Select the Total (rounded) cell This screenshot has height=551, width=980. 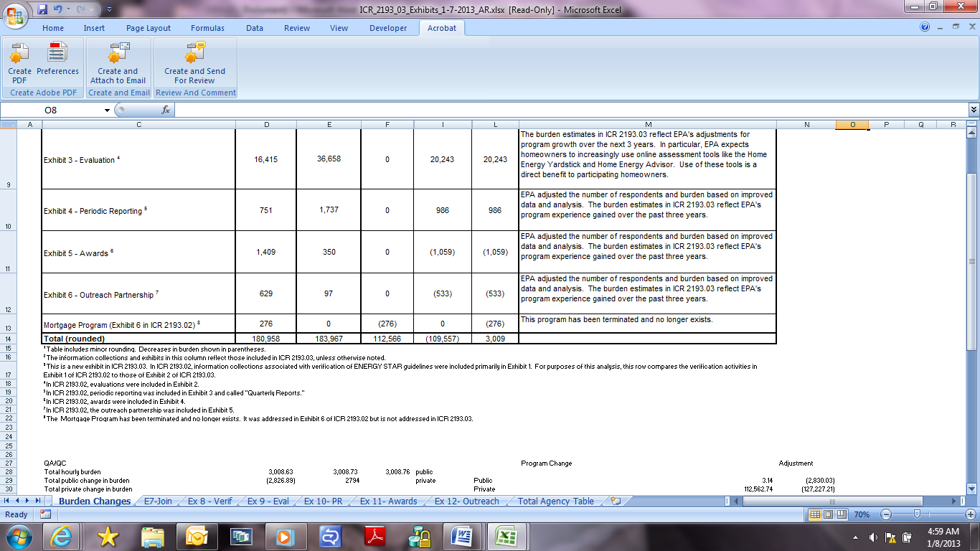pos(138,339)
